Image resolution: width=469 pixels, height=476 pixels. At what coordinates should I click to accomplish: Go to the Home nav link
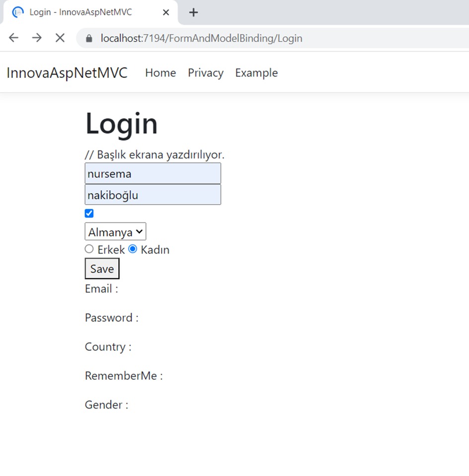click(x=161, y=73)
